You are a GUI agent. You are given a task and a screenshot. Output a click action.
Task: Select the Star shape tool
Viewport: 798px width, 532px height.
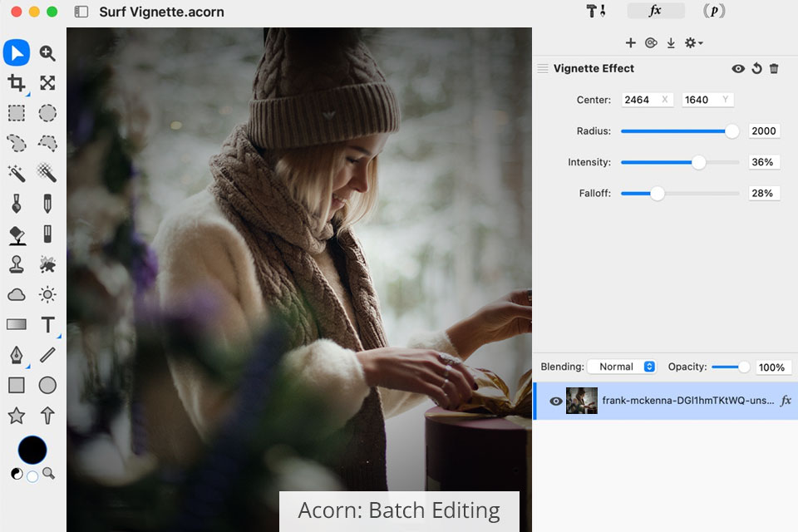tap(17, 416)
